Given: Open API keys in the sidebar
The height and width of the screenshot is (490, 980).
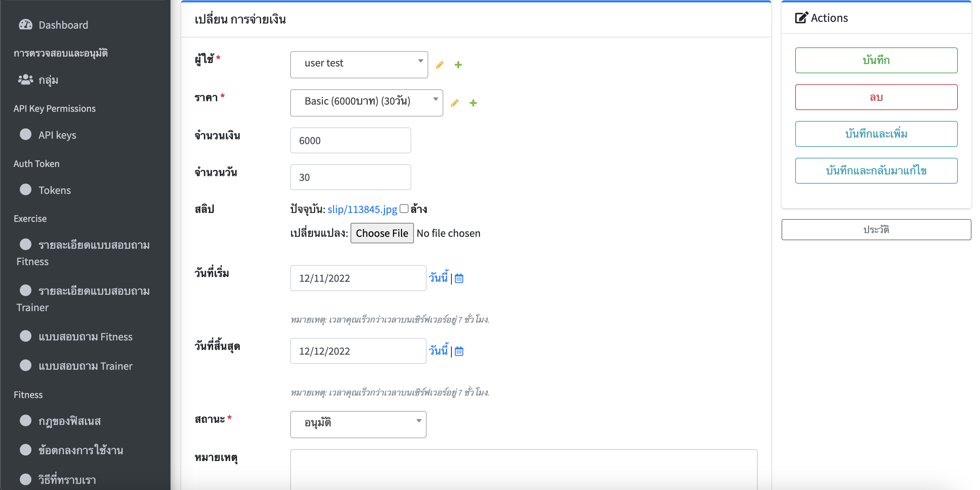Looking at the screenshot, I should pos(57,135).
